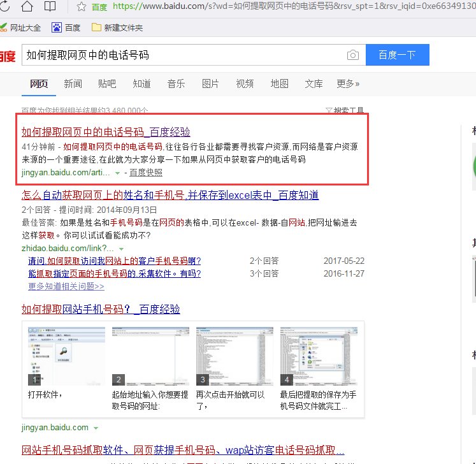
Task: Click camera image search icon
Action: pyautogui.click(x=352, y=55)
